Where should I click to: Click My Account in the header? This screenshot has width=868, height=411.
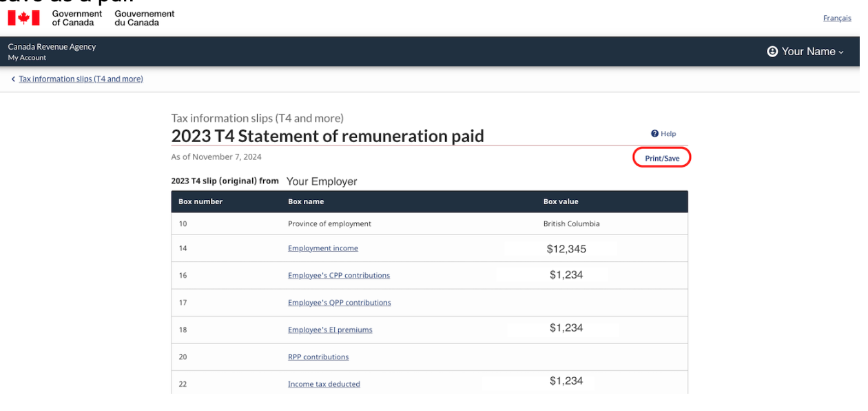click(27, 58)
